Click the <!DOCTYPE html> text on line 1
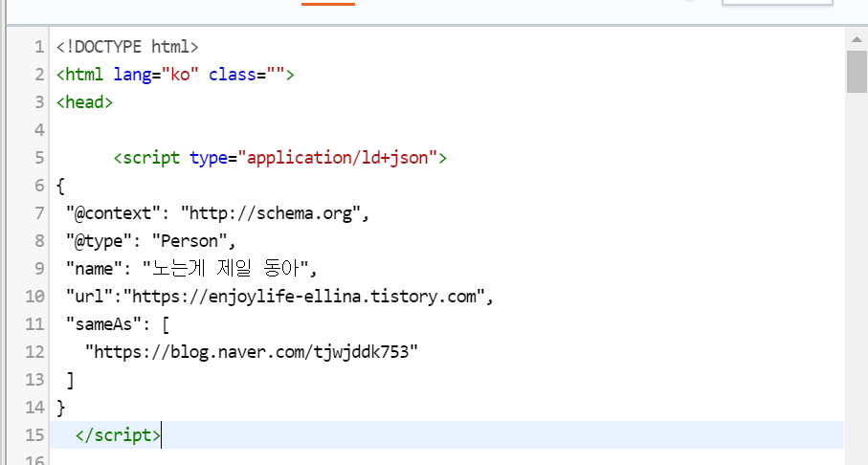This screenshot has width=868, height=465. (x=127, y=47)
